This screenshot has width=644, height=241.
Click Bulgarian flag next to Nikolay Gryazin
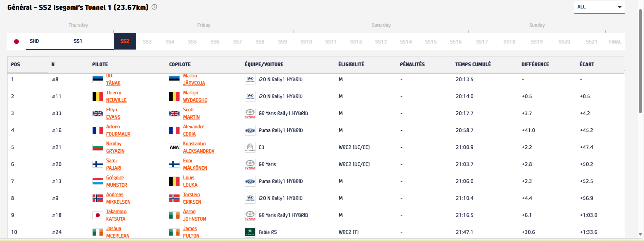click(98, 147)
